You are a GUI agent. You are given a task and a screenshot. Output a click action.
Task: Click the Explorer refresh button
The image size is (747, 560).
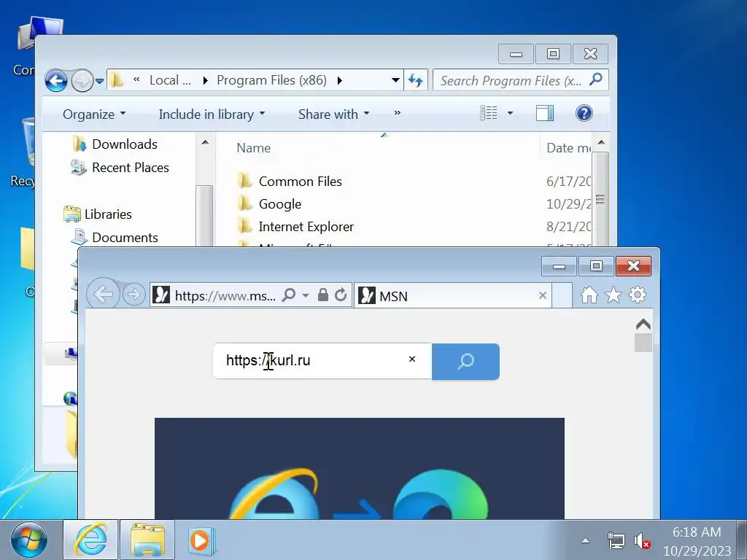(415, 80)
